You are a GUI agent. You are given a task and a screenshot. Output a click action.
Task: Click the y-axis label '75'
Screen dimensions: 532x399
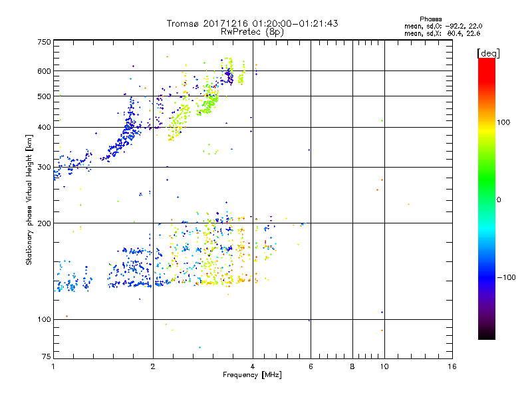click(x=47, y=356)
